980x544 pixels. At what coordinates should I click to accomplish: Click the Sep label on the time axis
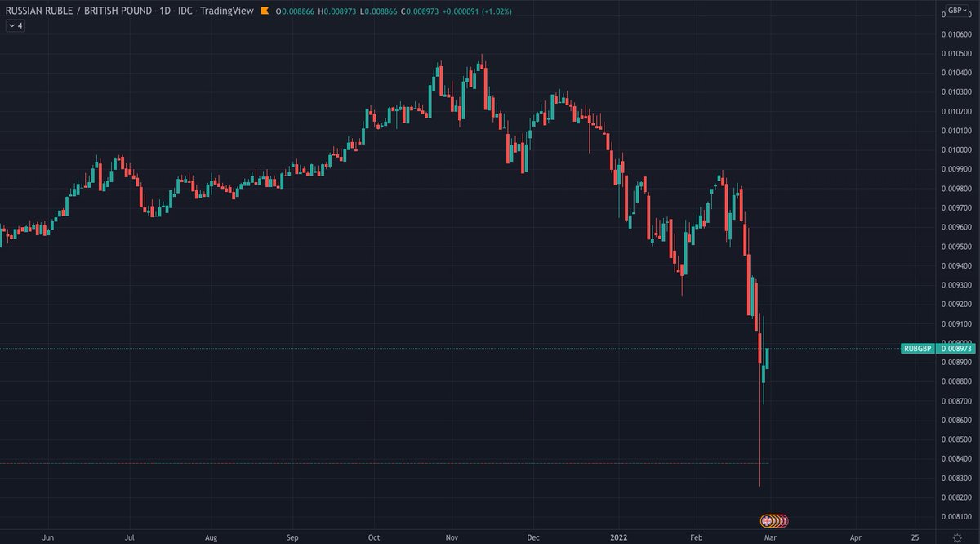tap(293, 539)
